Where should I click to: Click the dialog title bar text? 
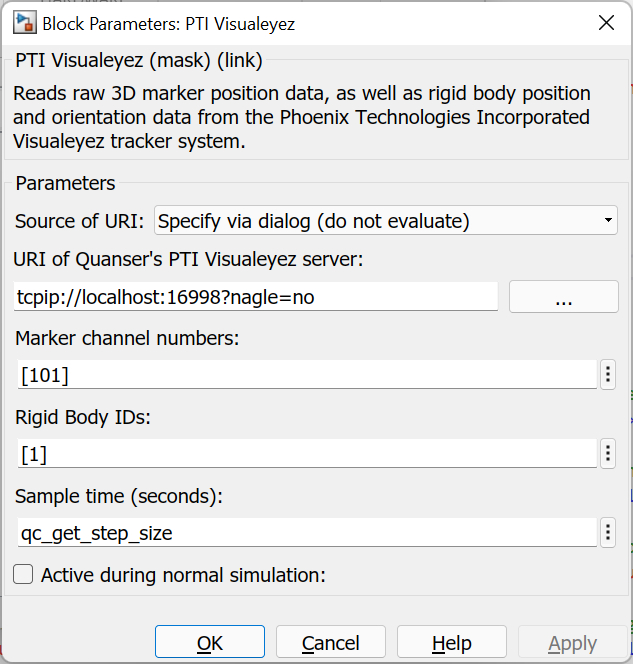(167, 23)
